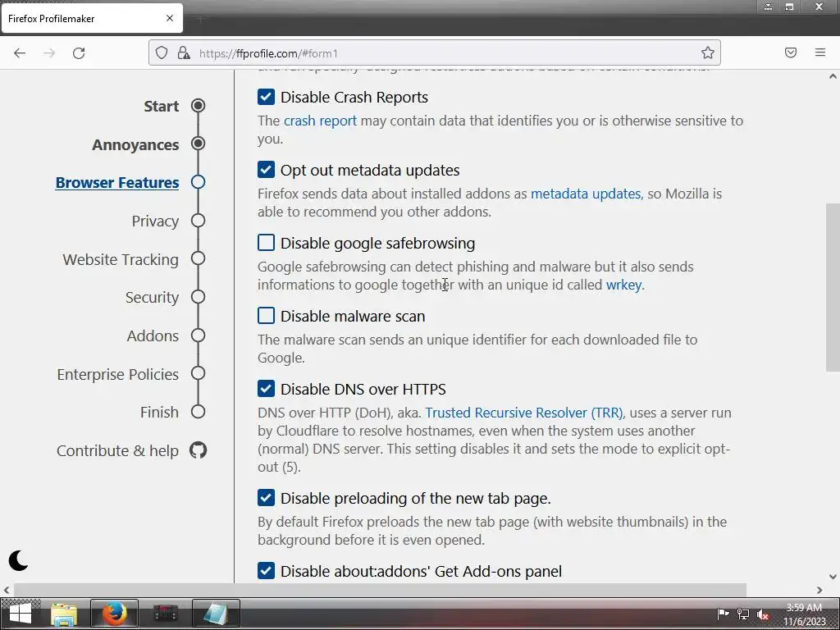Screen dimensions: 840x630
Task: Open the Firefox hamburger menu
Action: (x=820, y=52)
